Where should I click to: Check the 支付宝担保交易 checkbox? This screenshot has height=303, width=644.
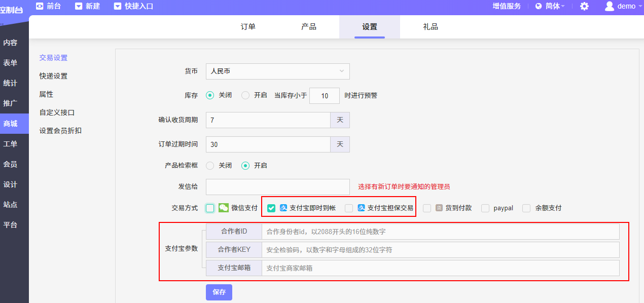pyautogui.click(x=349, y=208)
